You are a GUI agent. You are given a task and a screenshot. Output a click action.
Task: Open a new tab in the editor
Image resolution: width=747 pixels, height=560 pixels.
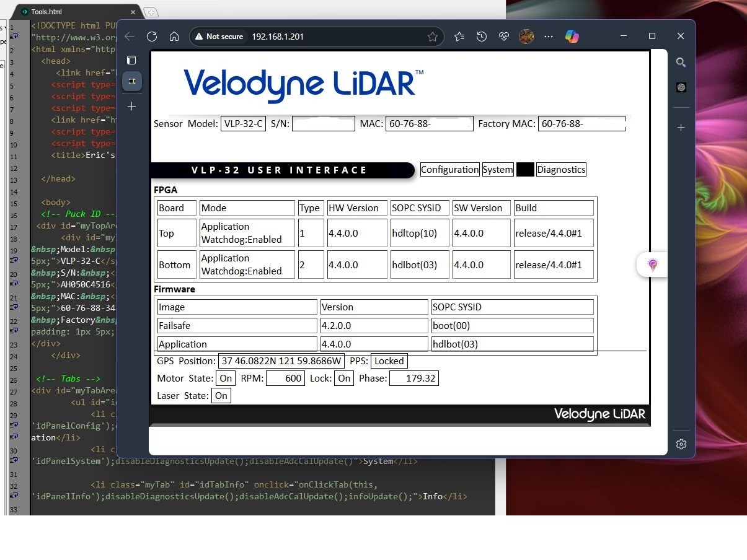pyautogui.click(x=151, y=12)
